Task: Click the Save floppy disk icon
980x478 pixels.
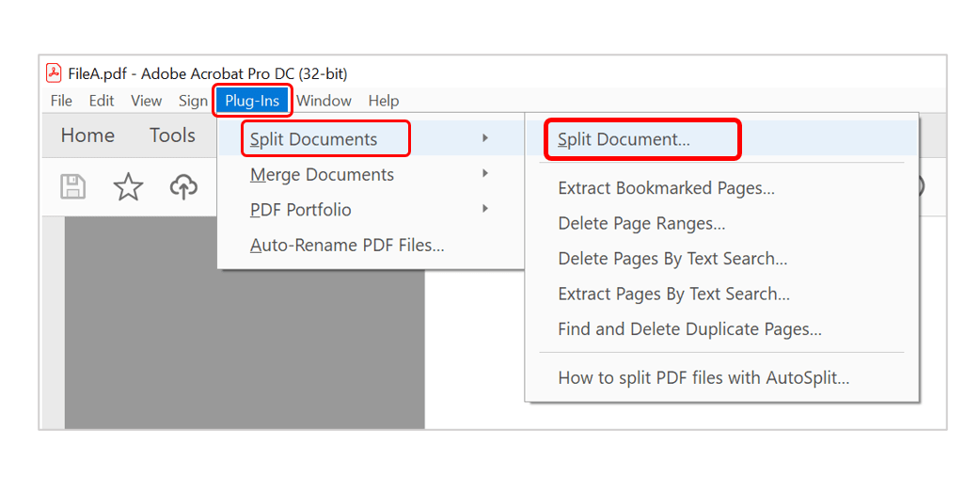Action: click(72, 187)
